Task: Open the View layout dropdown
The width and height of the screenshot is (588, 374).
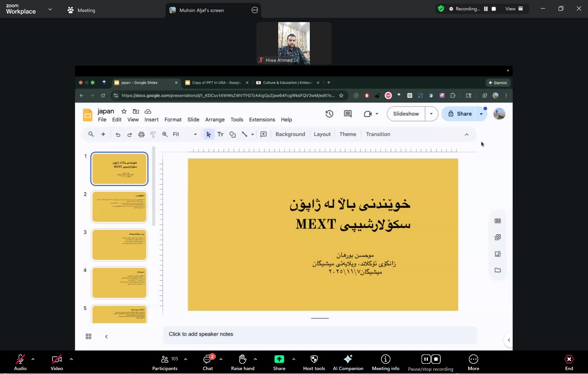Action: pos(514,9)
